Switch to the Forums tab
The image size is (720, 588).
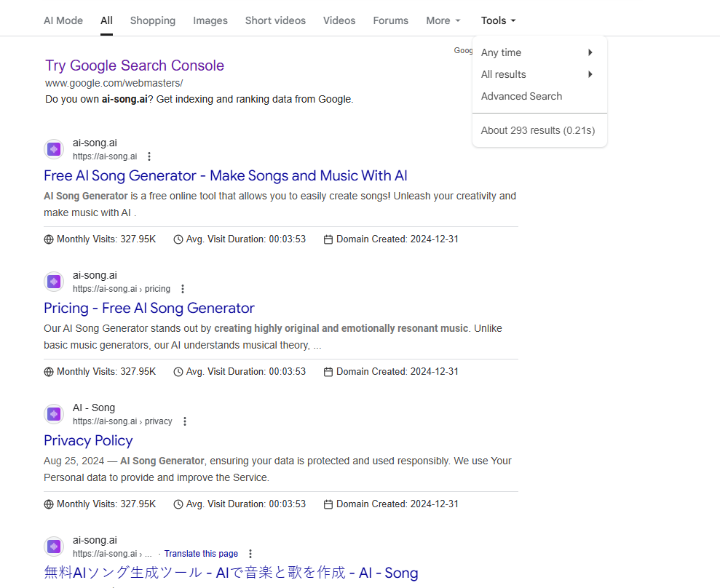click(391, 20)
